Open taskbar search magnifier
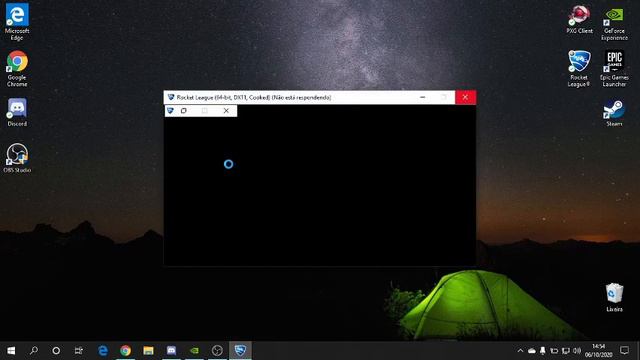 pyautogui.click(x=34, y=350)
